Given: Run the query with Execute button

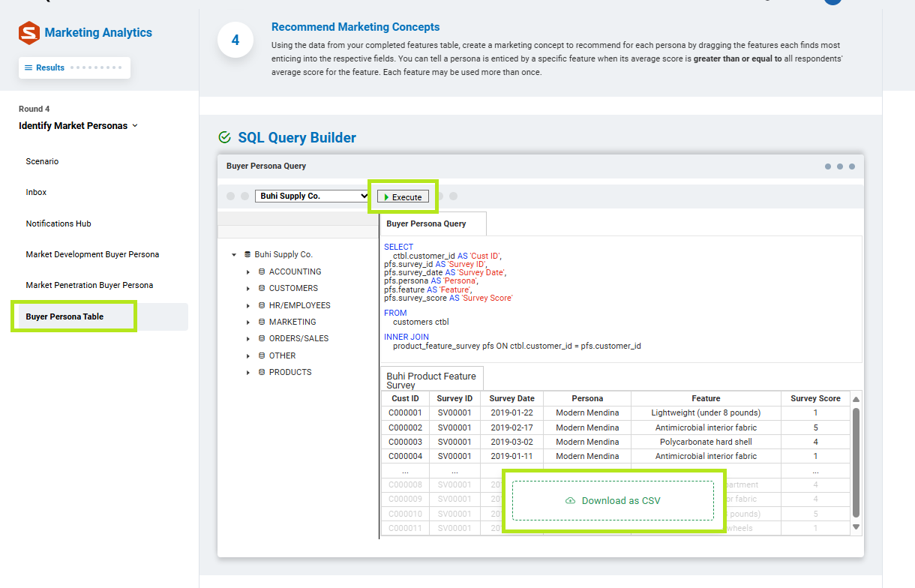Looking at the screenshot, I should [x=403, y=196].
